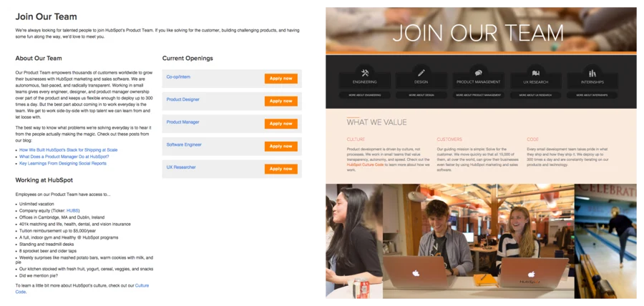Apply now for Product Designer position
This screenshot has height=306, width=644.
281,101
